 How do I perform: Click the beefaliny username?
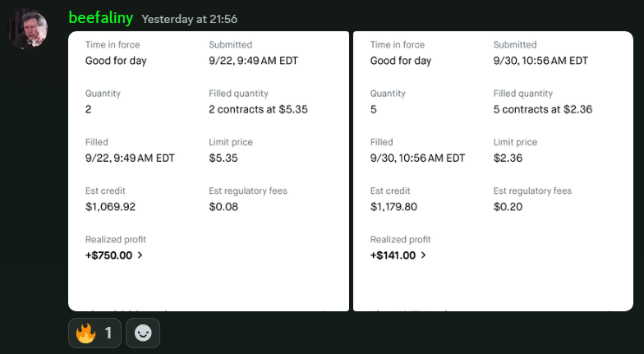pyautogui.click(x=100, y=18)
